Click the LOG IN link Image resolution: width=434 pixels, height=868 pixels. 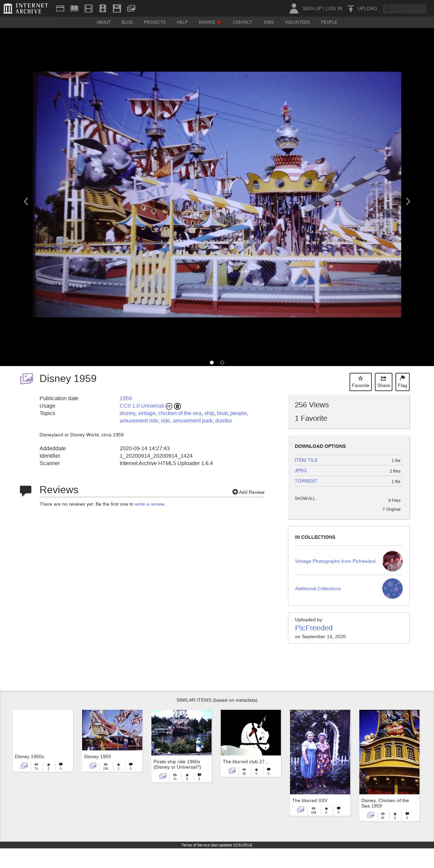334,8
